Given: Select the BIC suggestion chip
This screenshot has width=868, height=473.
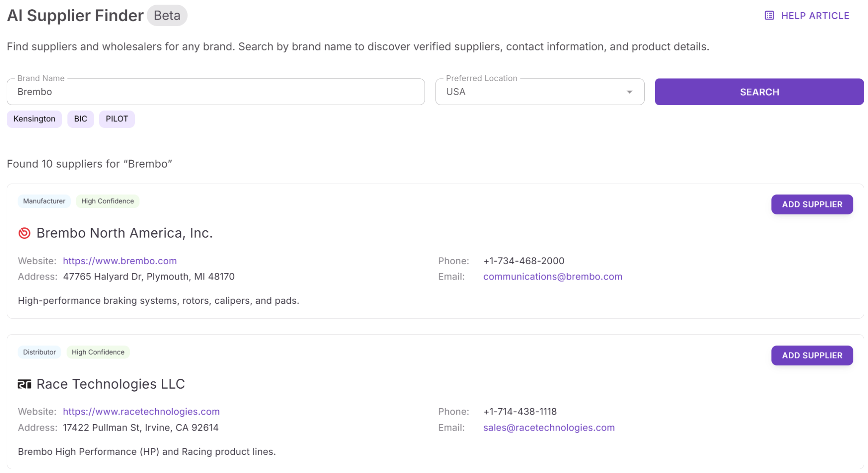Looking at the screenshot, I should [x=81, y=119].
